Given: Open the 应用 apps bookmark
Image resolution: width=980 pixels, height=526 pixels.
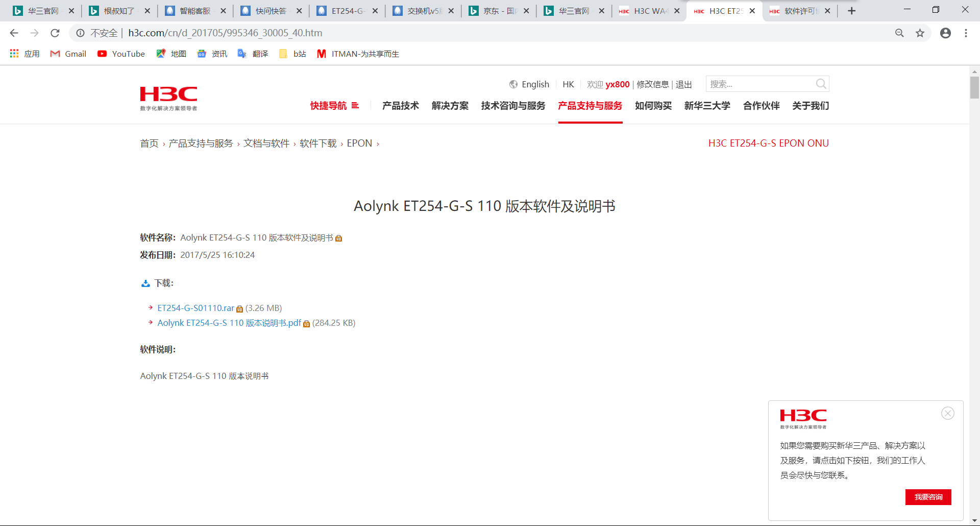Looking at the screenshot, I should (x=24, y=54).
